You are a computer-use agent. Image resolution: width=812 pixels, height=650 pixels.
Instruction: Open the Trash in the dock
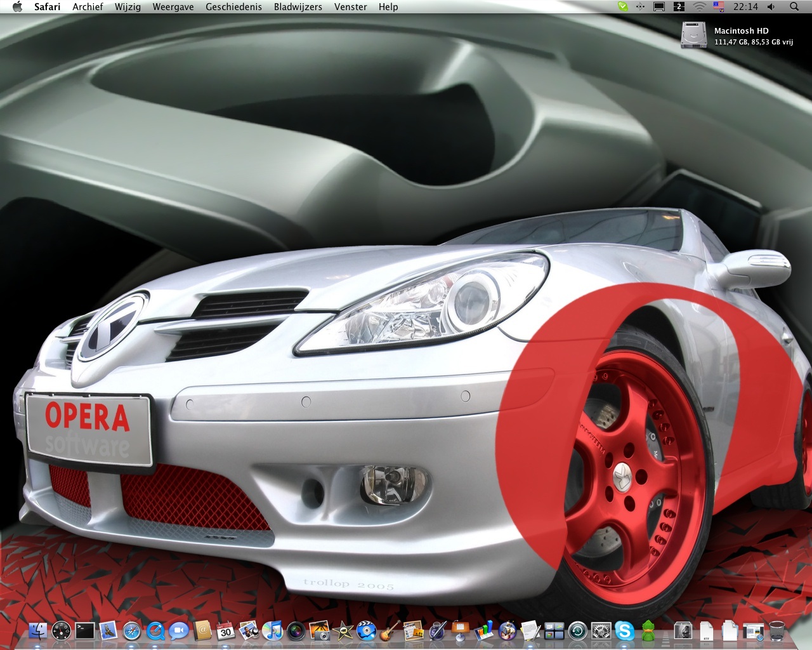(777, 630)
